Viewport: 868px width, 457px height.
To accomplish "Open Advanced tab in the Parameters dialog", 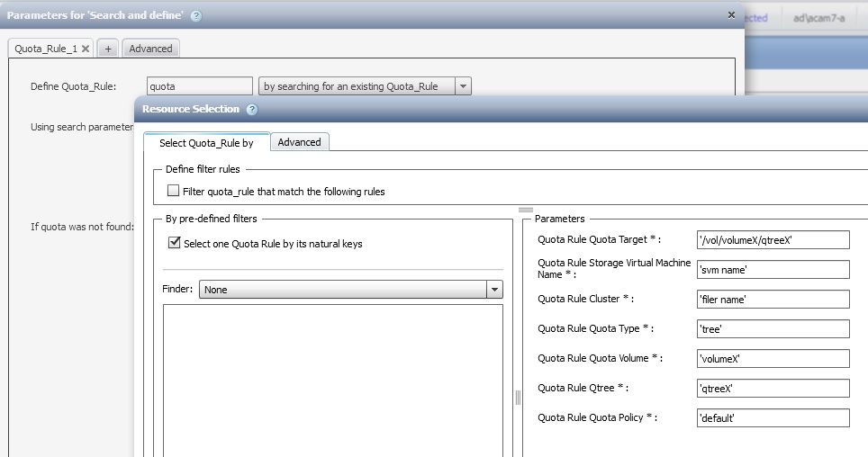I will pyautogui.click(x=150, y=49).
